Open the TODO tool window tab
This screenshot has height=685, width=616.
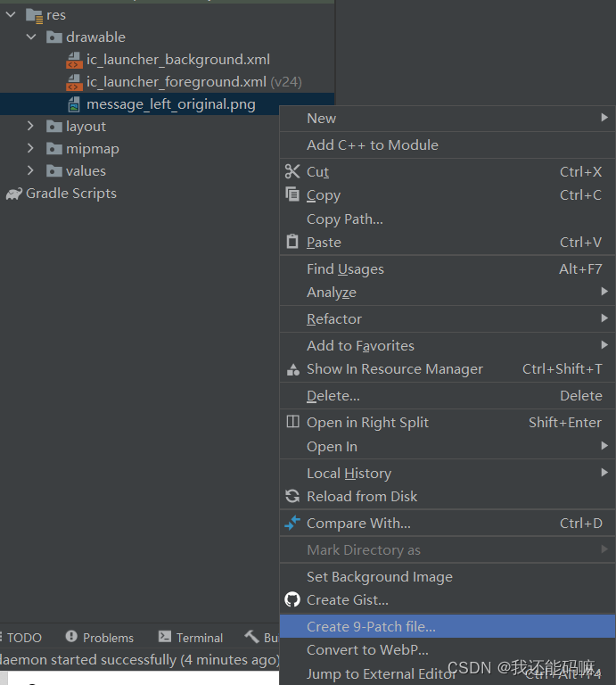(21, 638)
